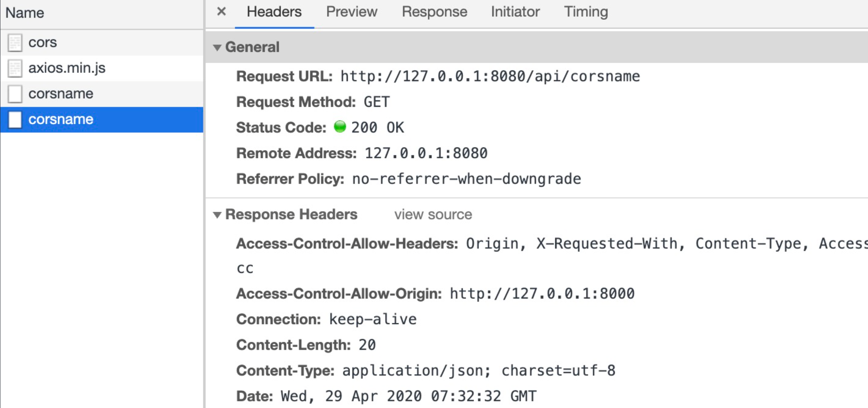Click the axios.min.js script file icon
The width and height of the screenshot is (868, 408).
point(15,68)
